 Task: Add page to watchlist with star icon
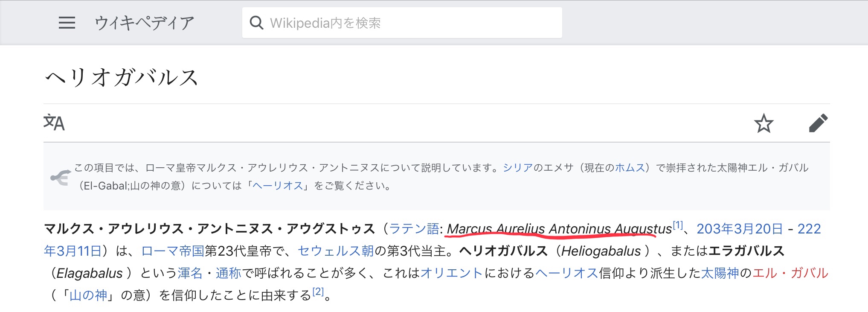click(763, 124)
